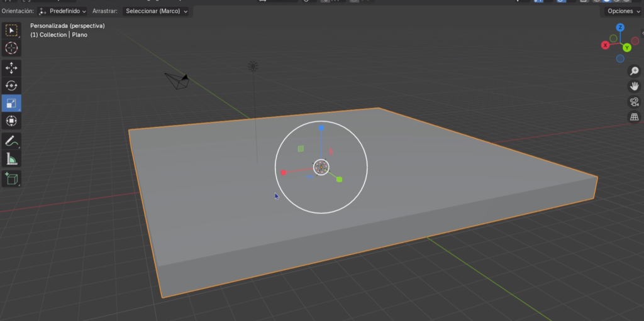Pick the Annotate pencil tool
Image resolution: width=644 pixels, height=321 pixels.
(11, 141)
